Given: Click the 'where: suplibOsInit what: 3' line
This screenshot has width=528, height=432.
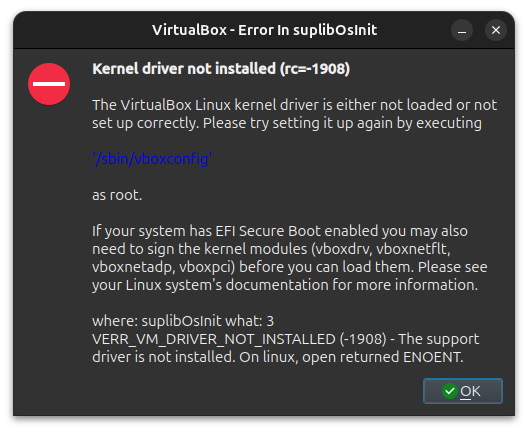Looking at the screenshot, I should [x=183, y=321].
